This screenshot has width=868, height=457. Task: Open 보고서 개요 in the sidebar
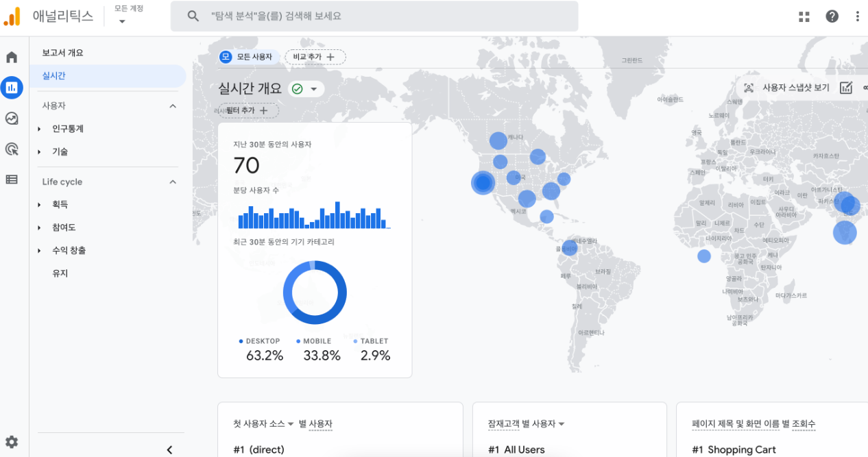[x=62, y=53]
